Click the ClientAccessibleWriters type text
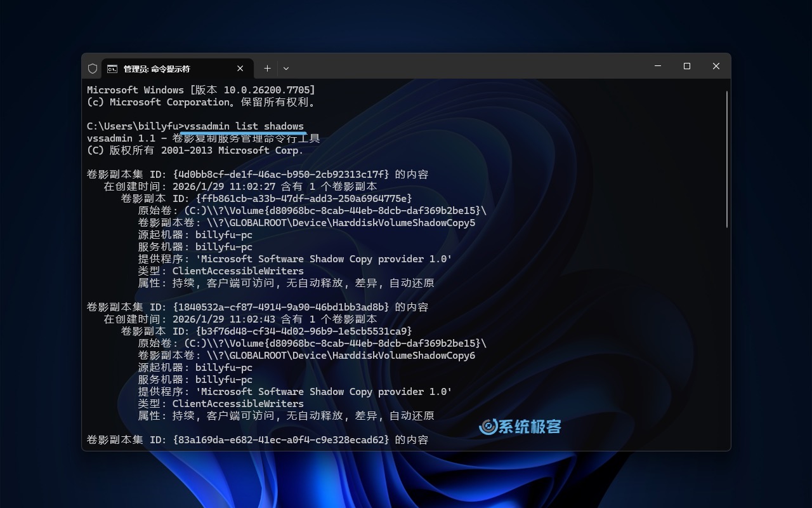Viewport: 812px width, 508px height. click(238, 271)
